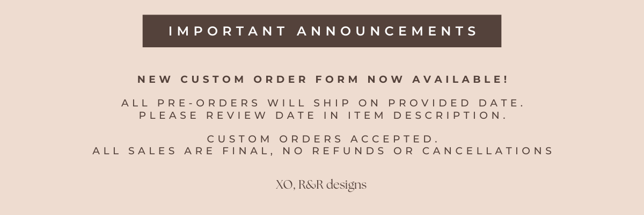Click the XO, R&R designs signature
This screenshot has height=215, width=644.
(x=321, y=185)
